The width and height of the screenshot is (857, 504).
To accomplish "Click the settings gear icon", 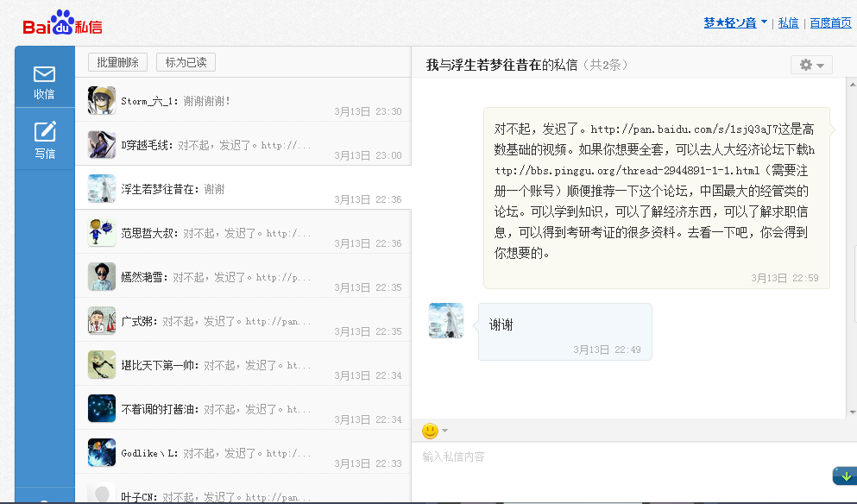I will click(806, 65).
